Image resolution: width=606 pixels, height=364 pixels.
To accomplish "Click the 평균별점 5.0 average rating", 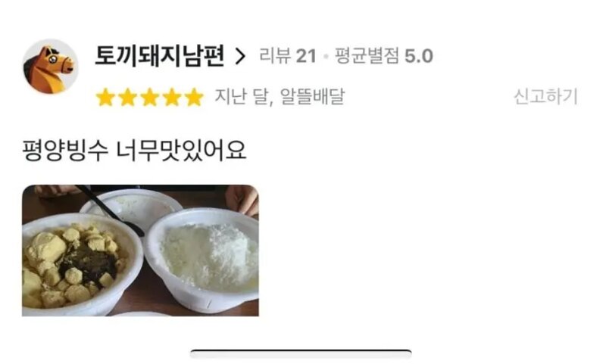I will [384, 56].
